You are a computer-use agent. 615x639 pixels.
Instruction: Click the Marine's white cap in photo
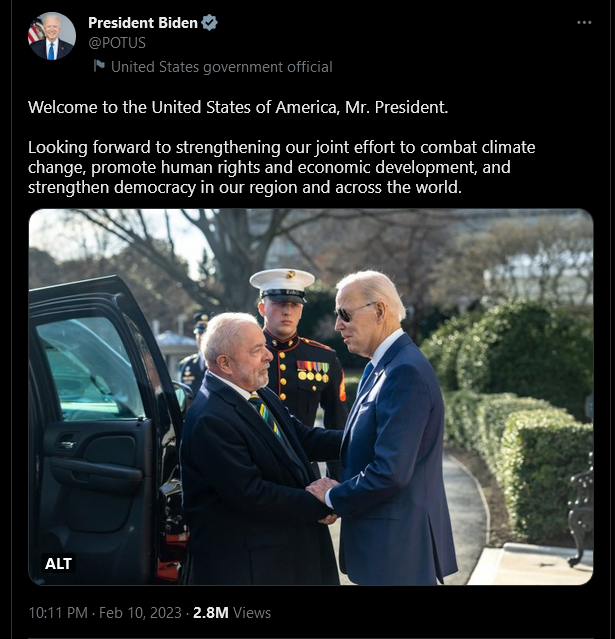coord(282,284)
